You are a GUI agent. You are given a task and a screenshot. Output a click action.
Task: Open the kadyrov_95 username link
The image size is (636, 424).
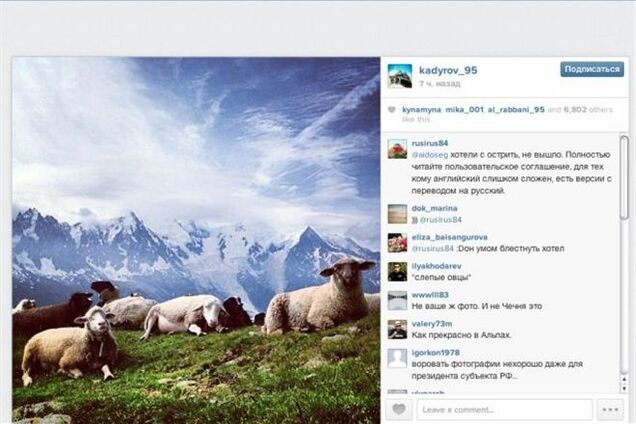coord(448,70)
